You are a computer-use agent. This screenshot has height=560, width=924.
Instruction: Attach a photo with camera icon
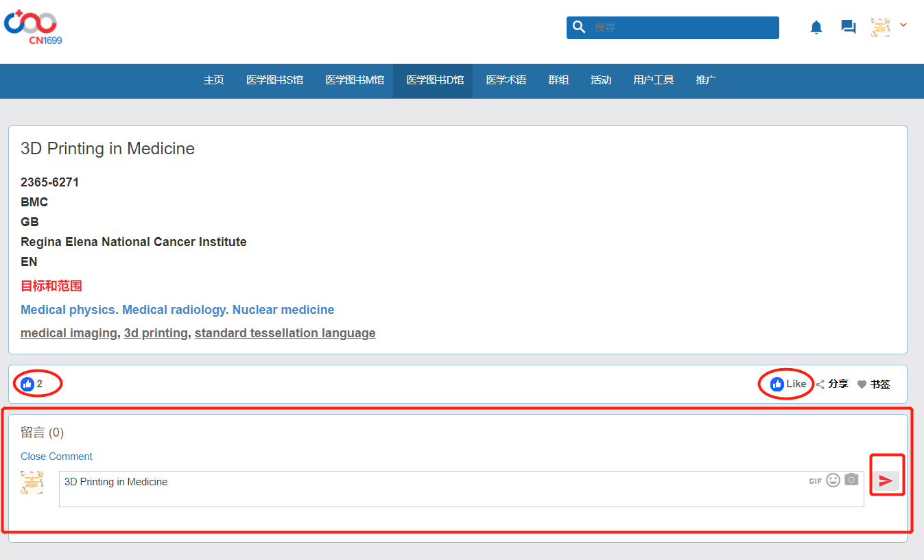pos(851,479)
